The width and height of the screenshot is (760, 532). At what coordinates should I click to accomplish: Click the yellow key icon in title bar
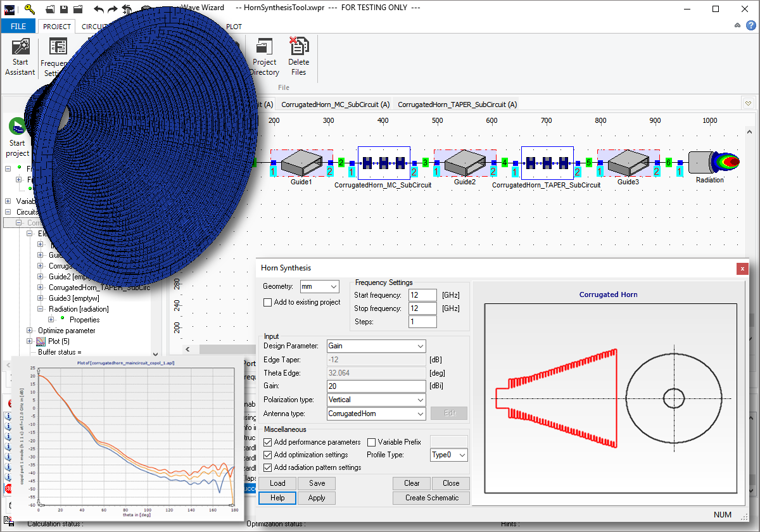tap(30, 9)
